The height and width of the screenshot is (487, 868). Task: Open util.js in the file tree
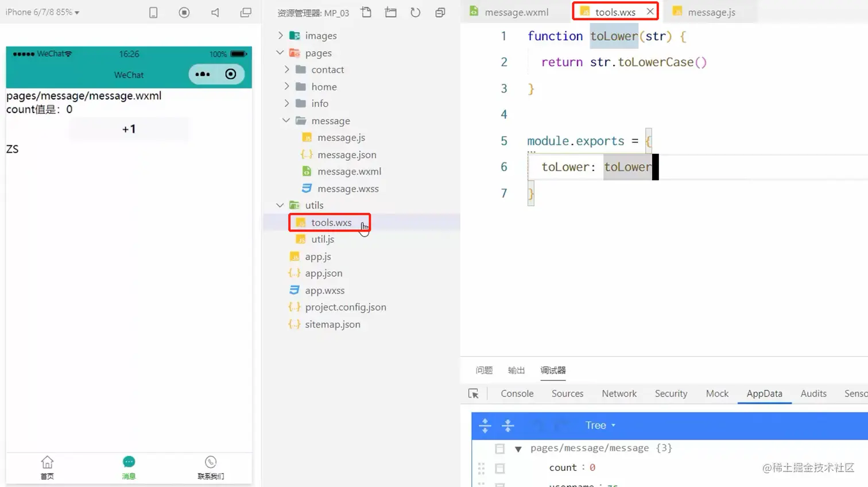coord(322,239)
